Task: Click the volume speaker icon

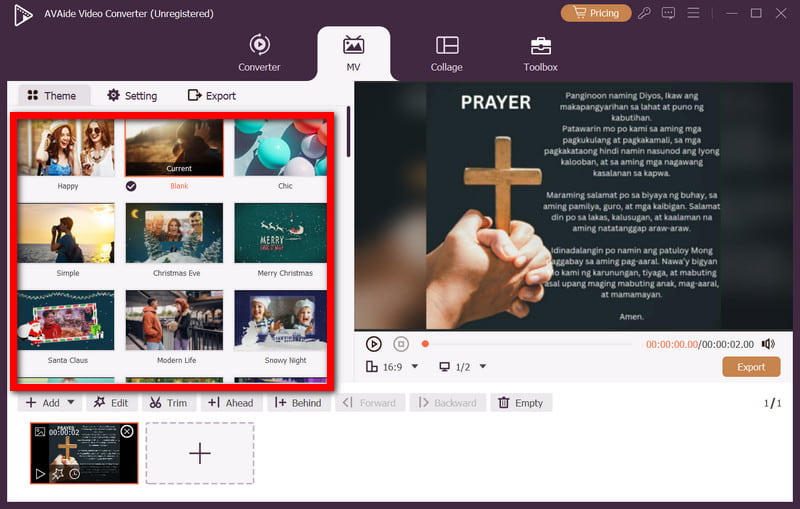Action: pyautogui.click(x=768, y=344)
